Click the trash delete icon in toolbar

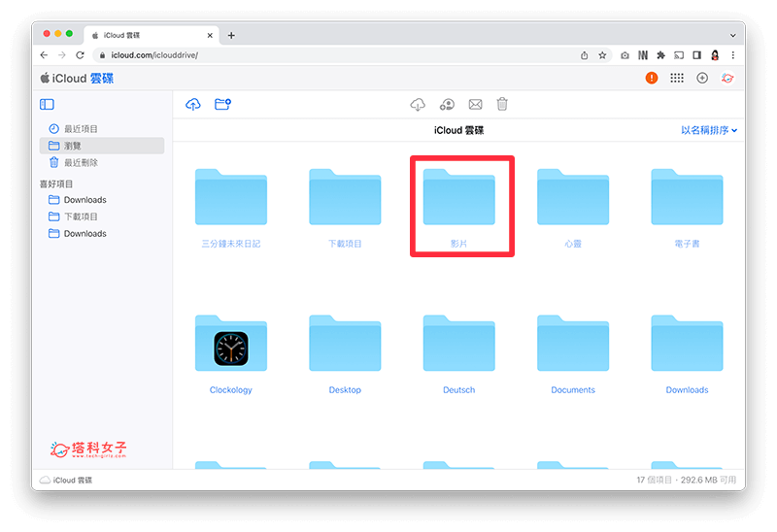502,104
